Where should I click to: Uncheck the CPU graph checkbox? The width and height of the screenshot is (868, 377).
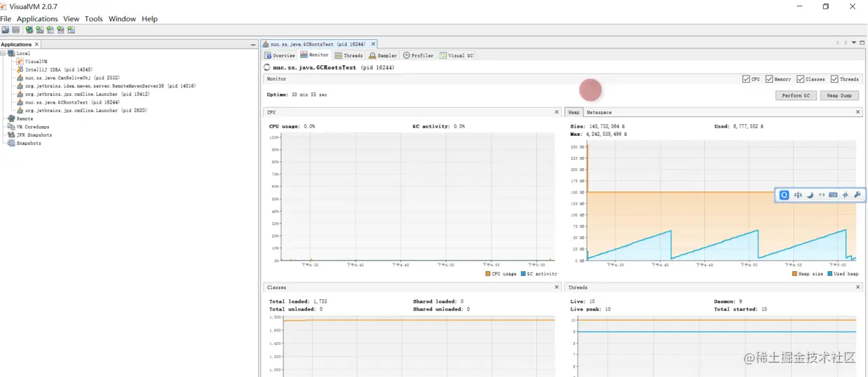[x=746, y=79]
